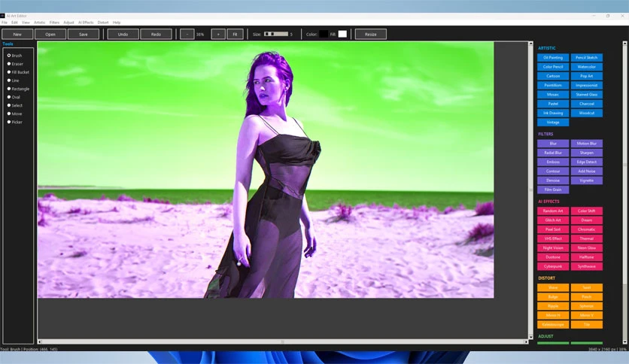629x364 pixels.
Task: Open the white Fill swatch
Action: click(342, 34)
